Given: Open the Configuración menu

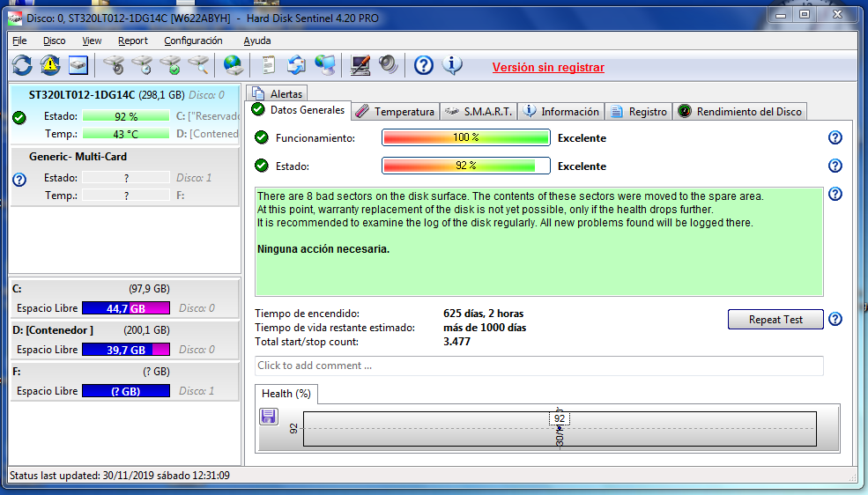Looking at the screenshot, I should (x=193, y=41).
